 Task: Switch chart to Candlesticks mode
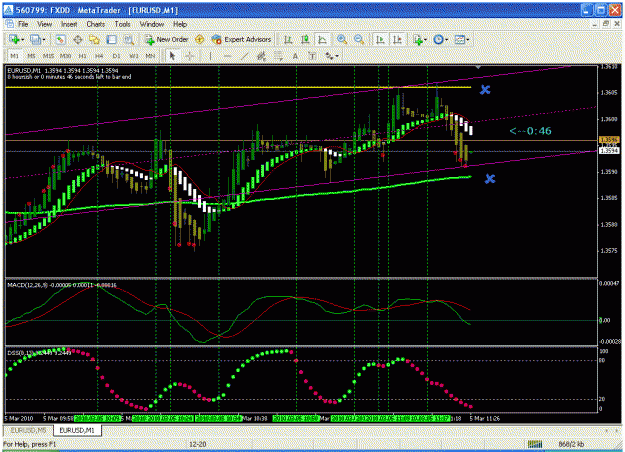[305, 39]
